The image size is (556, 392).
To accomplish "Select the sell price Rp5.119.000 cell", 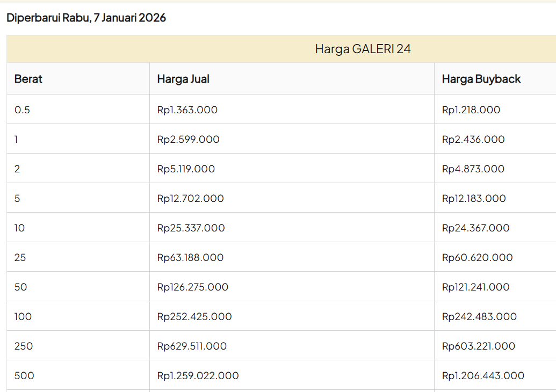I will pos(186,169).
